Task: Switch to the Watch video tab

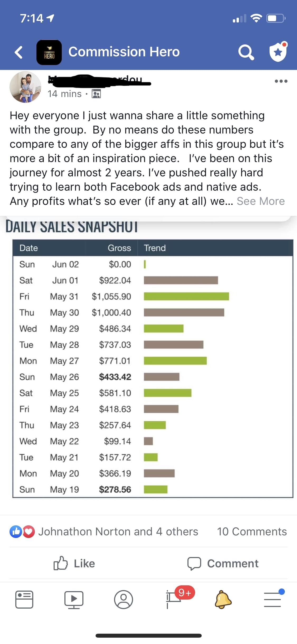Action: tap(74, 600)
